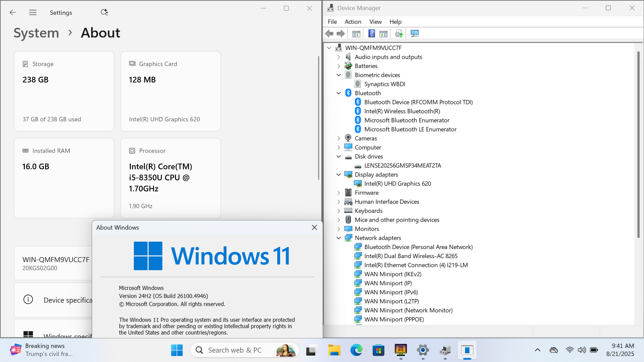
Task: Click the Wi-Fi icon in system tray
Action: pos(570,350)
